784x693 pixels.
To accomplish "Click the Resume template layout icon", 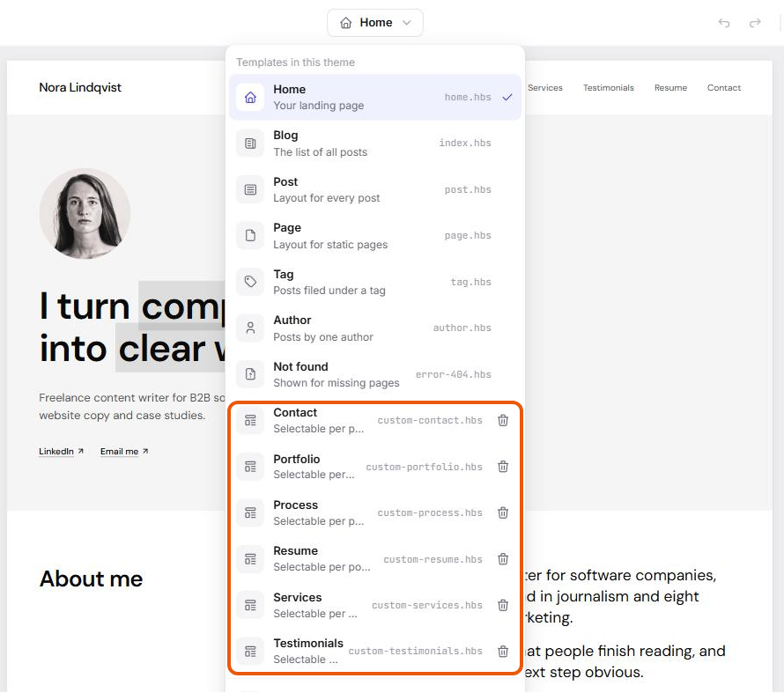I will click(250, 559).
